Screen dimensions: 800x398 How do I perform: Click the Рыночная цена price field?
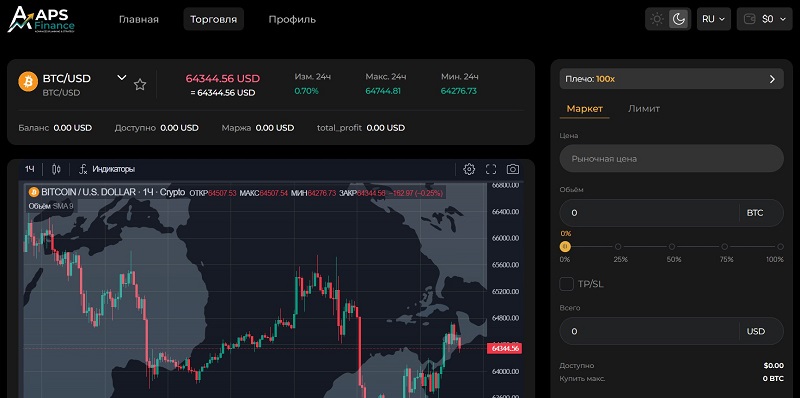(x=671, y=159)
